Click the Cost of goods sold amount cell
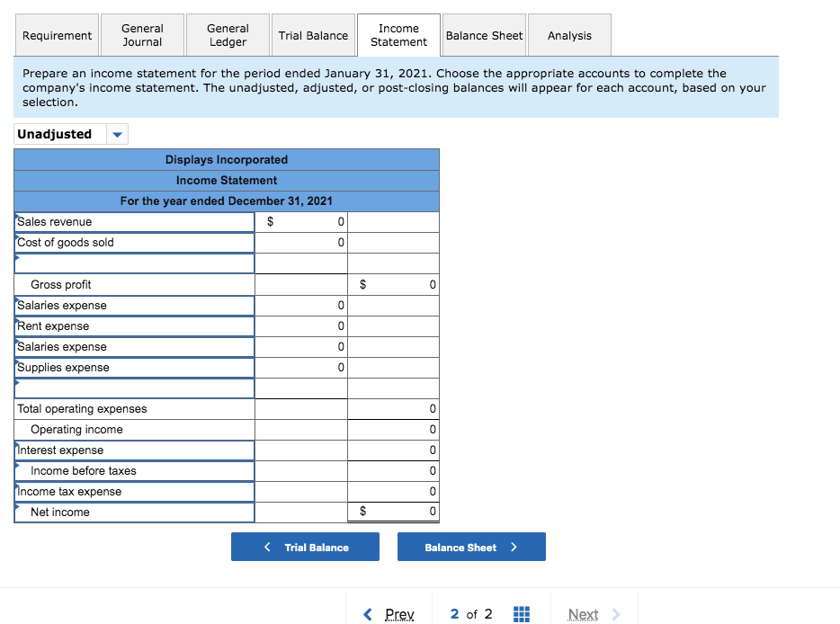The height and width of the screenshot is (624, 840). tap(301, 243)
